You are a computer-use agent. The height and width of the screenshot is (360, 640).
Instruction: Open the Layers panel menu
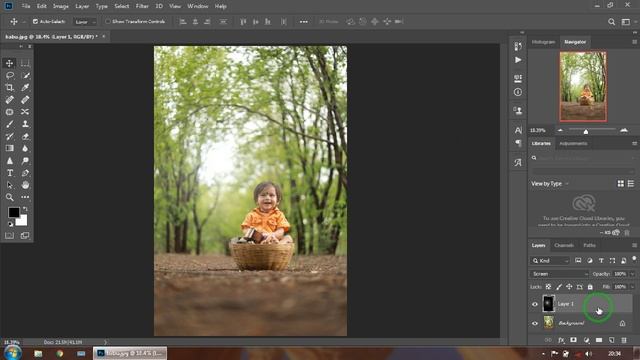[x=634, y=245]
